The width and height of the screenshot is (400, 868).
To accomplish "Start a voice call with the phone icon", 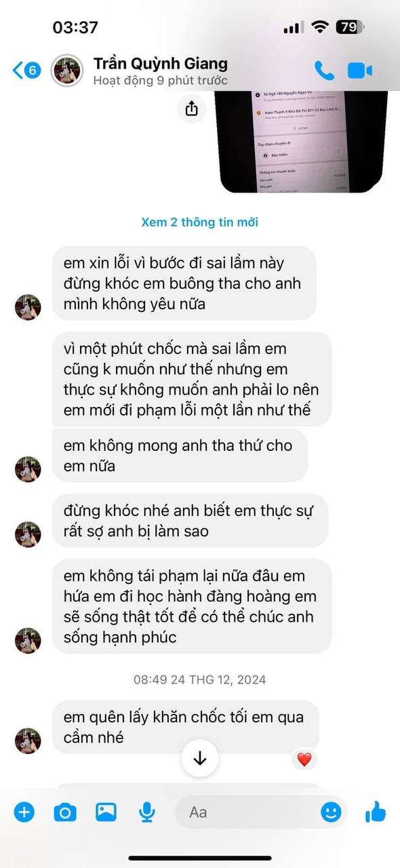I will coord(324,70).
